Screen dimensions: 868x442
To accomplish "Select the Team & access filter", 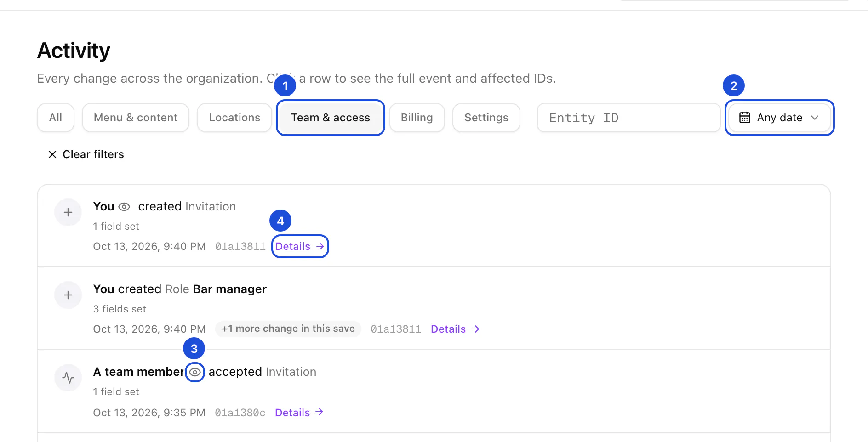I will point(331,118).
